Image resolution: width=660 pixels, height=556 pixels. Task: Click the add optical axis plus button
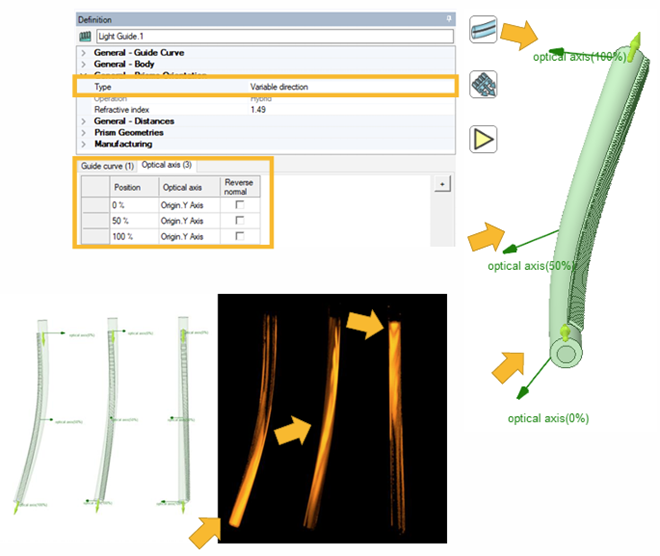click(x=442, y=184)
